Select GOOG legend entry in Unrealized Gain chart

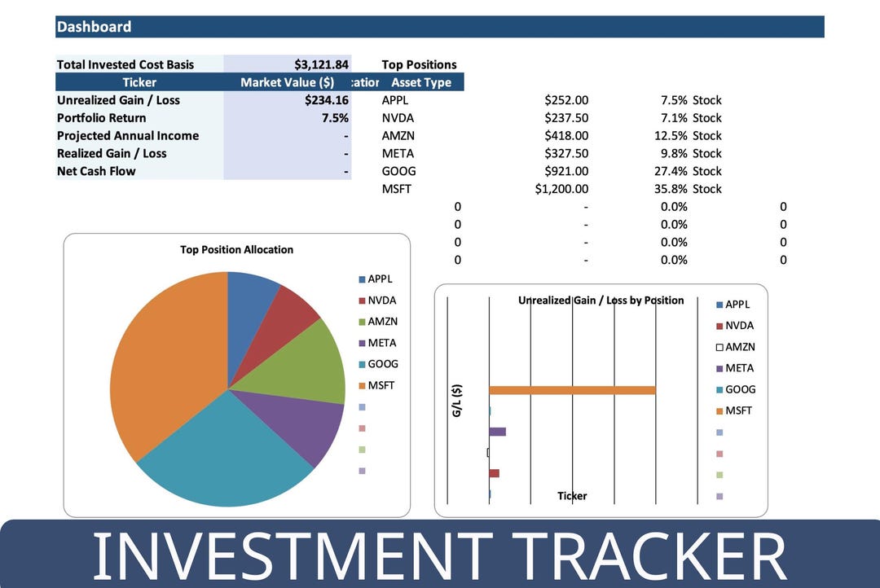click(x=737, y=389)
